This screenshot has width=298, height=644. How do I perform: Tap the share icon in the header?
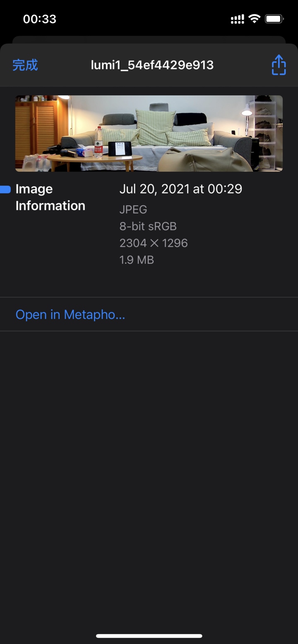point(279,65)
